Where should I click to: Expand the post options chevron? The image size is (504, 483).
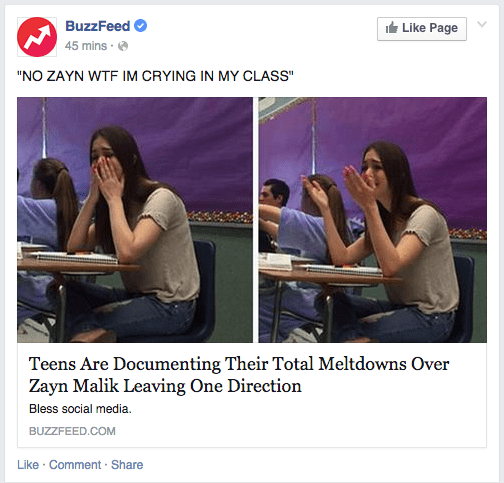pos(482,24)
